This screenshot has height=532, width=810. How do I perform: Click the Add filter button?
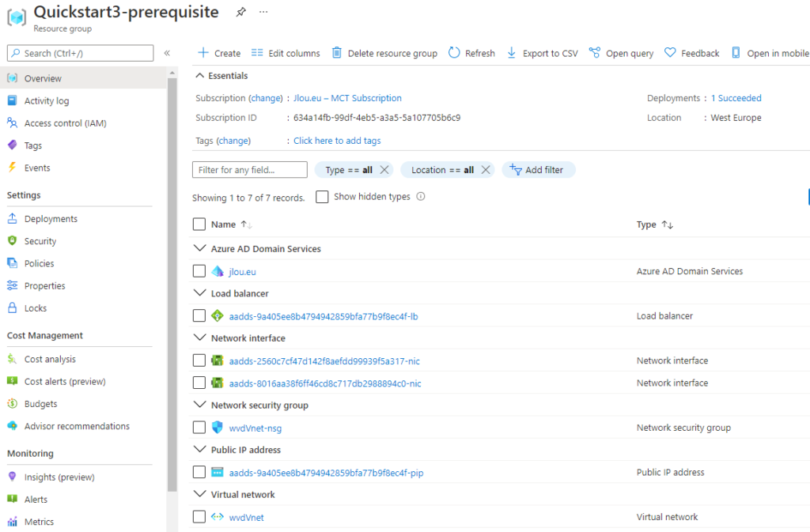(538, 170)
